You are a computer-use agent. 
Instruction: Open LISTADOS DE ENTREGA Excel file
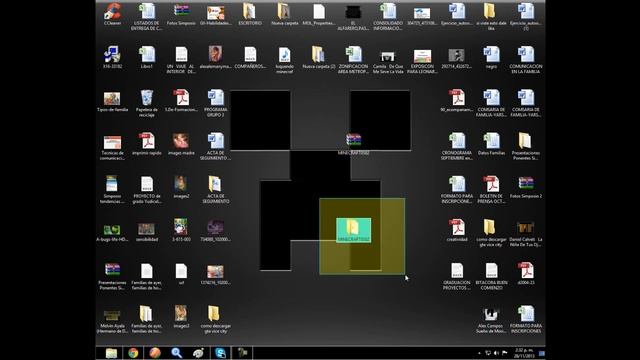coord(147,17)
